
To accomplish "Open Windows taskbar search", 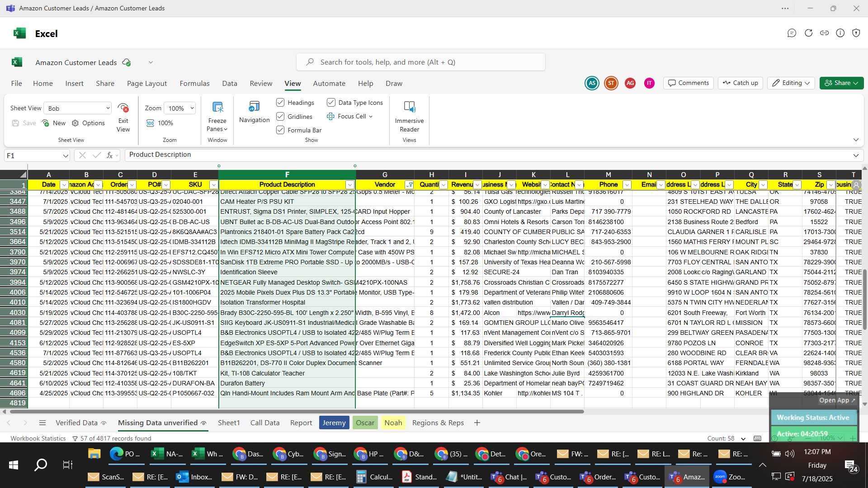I will click(x=41, y=465).
